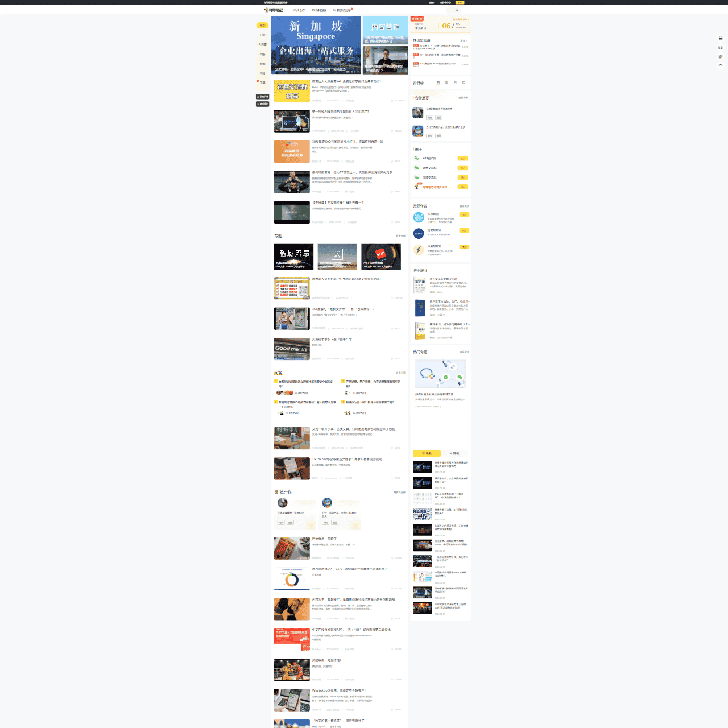Switch ranking to the 年 tab
This screenshot has width=728, height=728.
464,83
